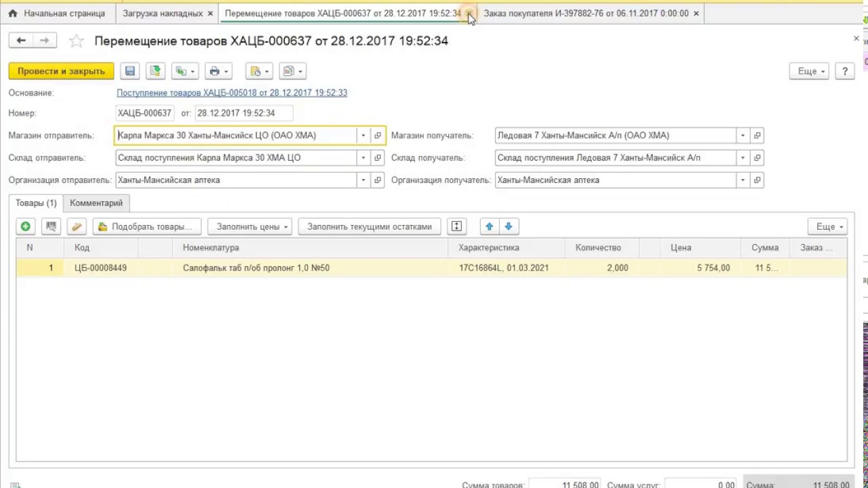Expand Организация получатель dropdown list
This screenshot has height=488, width=868.
tap(743, 180)
